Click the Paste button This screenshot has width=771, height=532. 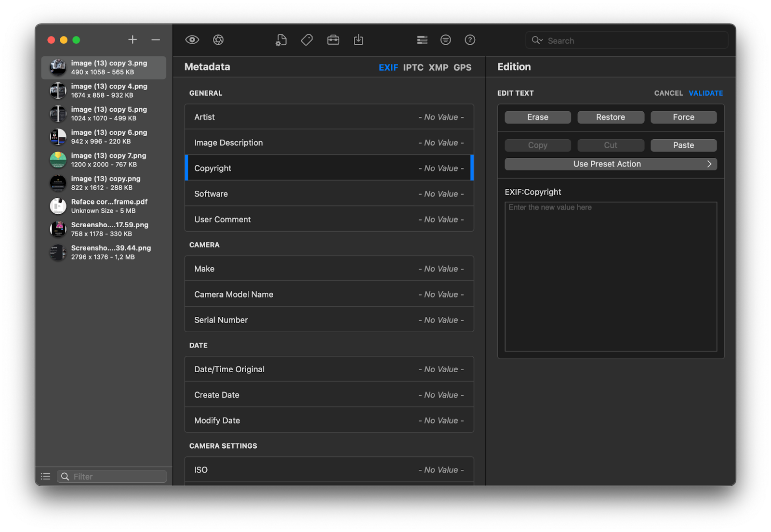(684, 145)
